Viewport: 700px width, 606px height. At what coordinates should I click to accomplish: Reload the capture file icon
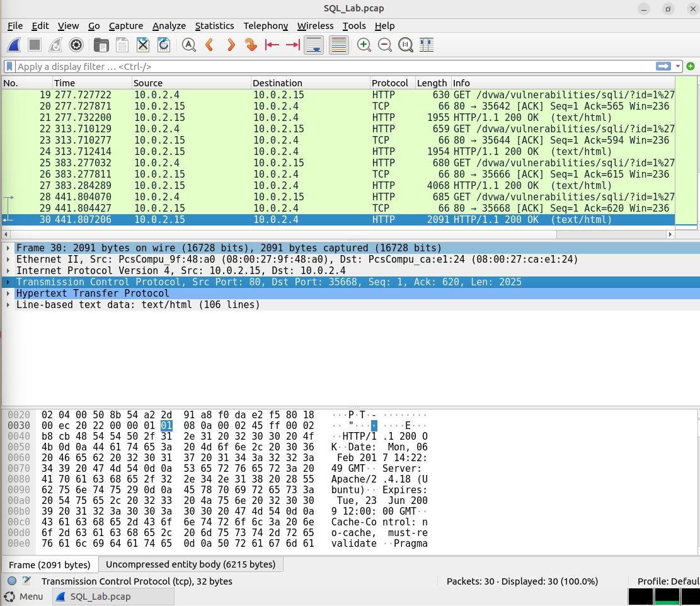pyautogui.click(x=164, y=45)
